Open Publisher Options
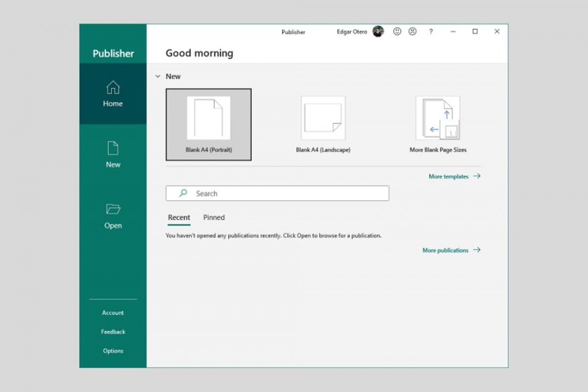 (x=113, y=351)
